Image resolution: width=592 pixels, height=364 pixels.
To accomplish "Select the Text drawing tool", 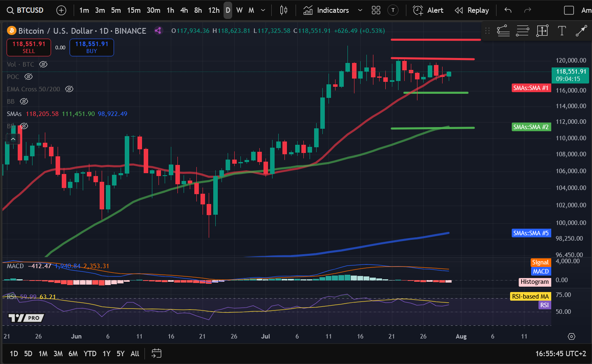I will pyautogui.click(x=562, y=31).
